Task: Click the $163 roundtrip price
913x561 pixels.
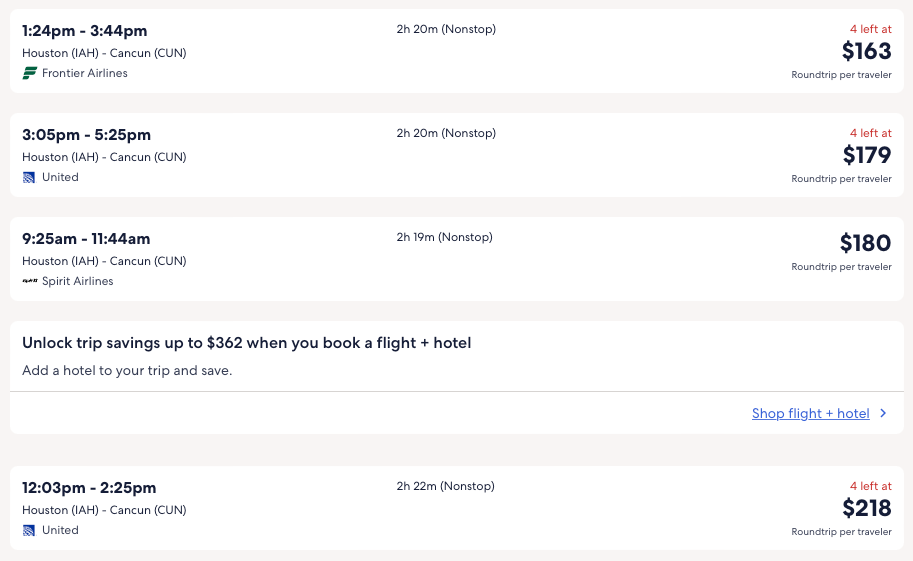Action: (866, 51)
